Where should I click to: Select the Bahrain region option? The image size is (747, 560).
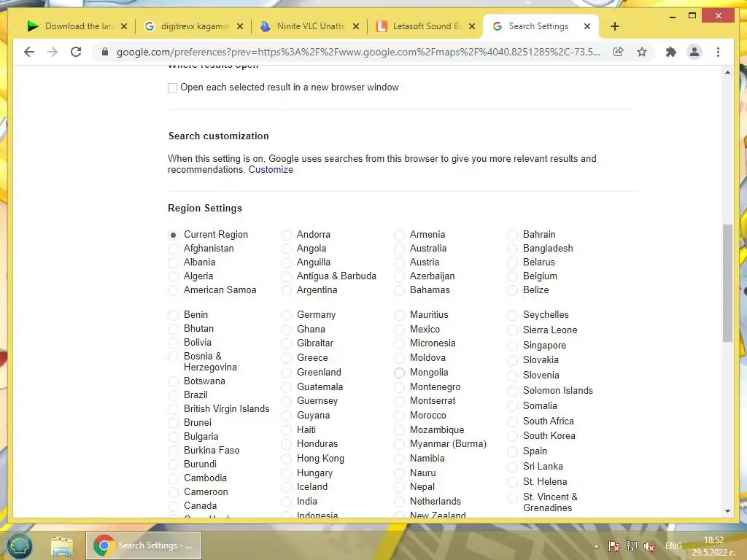pos(513,235)
